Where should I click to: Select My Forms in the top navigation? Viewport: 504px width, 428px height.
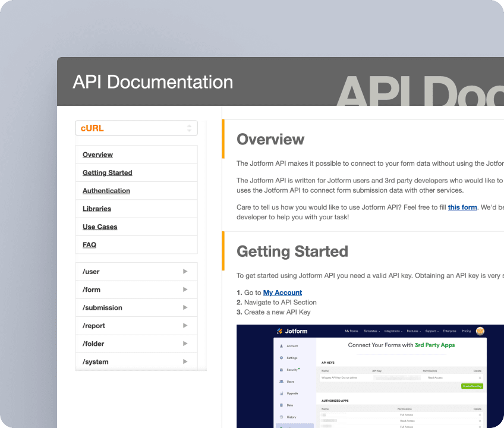(351, 330)
